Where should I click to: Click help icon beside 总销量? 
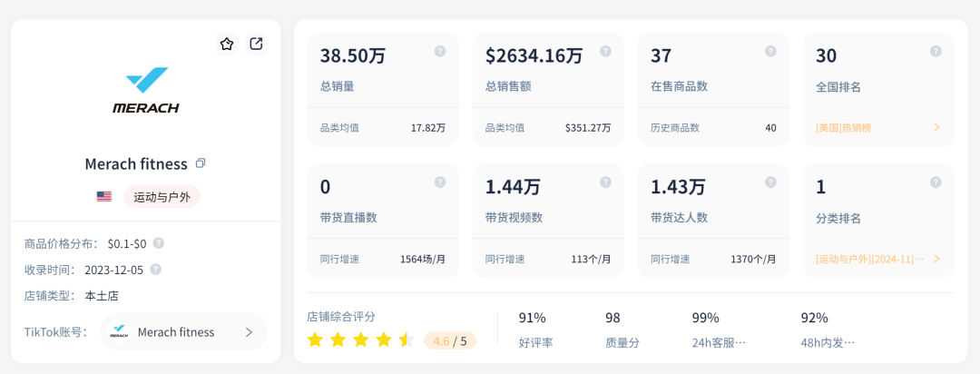click(440, 52)
